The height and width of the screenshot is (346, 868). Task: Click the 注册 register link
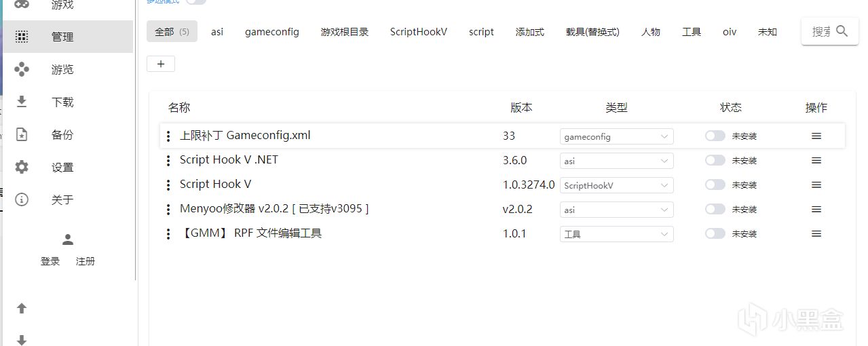click(x=86, y=261)
